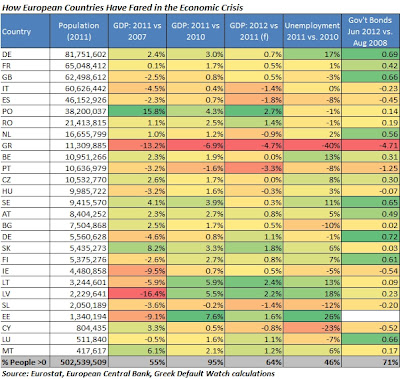Click the 'Unemployment 2011 vs. 2010' header
This screenshot has height=379, width=400.
(x=312, y=31)
